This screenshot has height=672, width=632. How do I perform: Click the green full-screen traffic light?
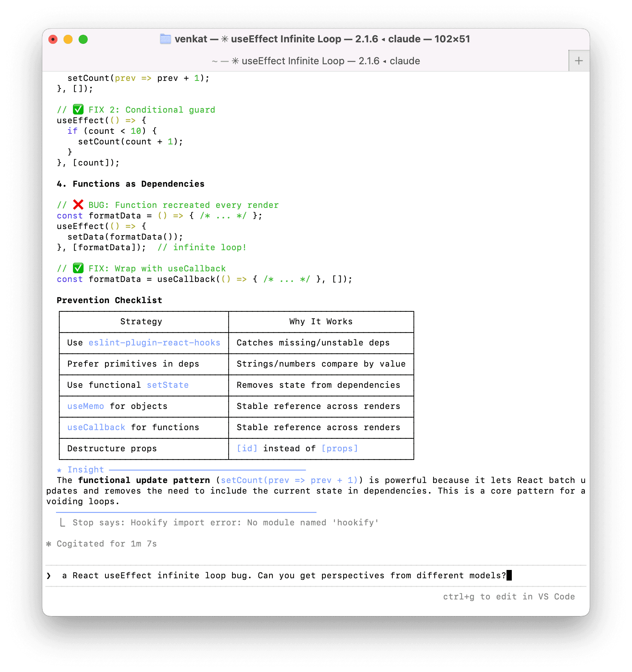(x=84, y=39)
